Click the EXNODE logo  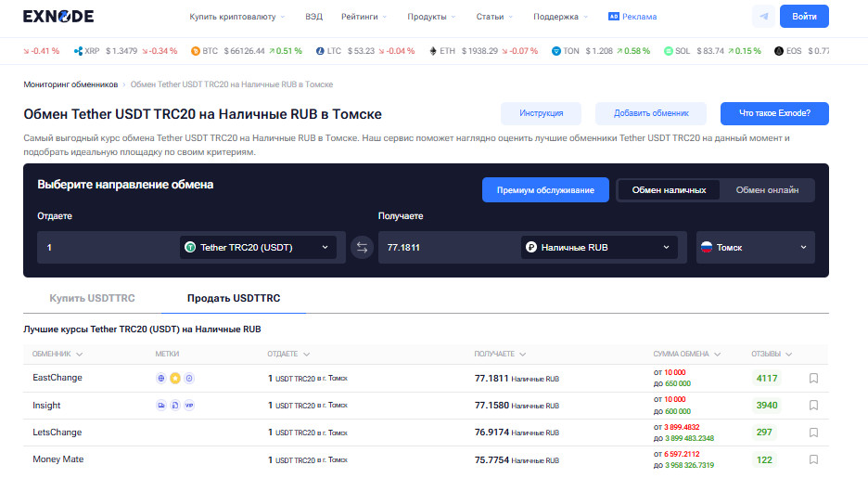(x=57, y=17)
